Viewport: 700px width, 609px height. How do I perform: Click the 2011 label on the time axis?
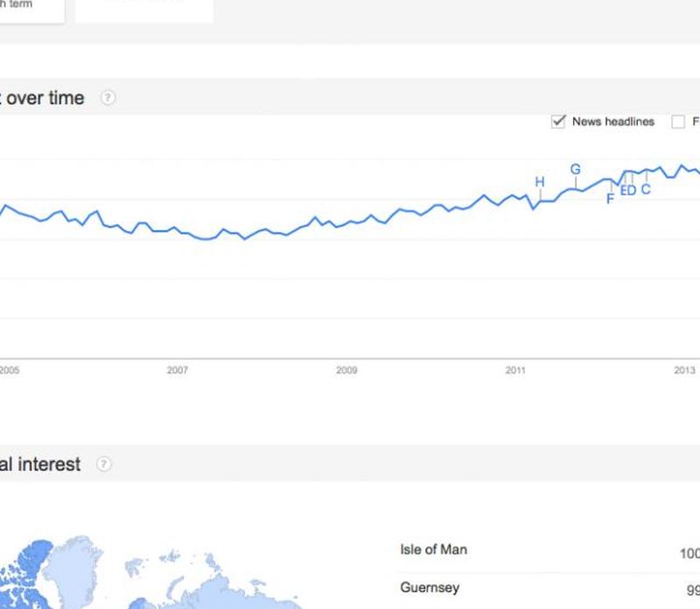coord(515,370)
